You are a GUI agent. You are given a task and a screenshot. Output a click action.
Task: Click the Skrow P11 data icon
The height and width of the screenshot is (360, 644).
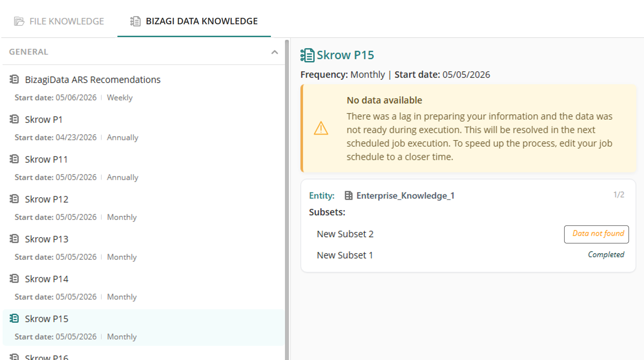(14, 159)
